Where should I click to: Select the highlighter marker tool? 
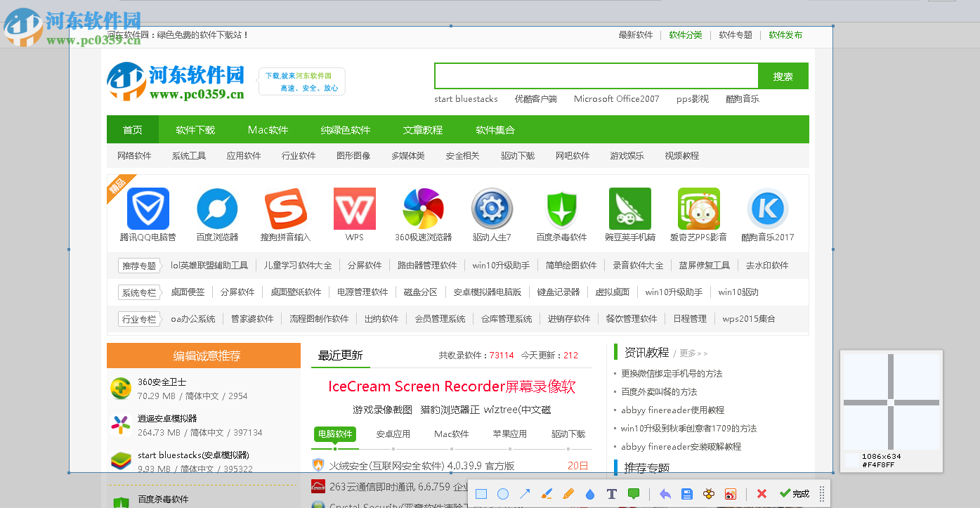click(x=568, y=494)
